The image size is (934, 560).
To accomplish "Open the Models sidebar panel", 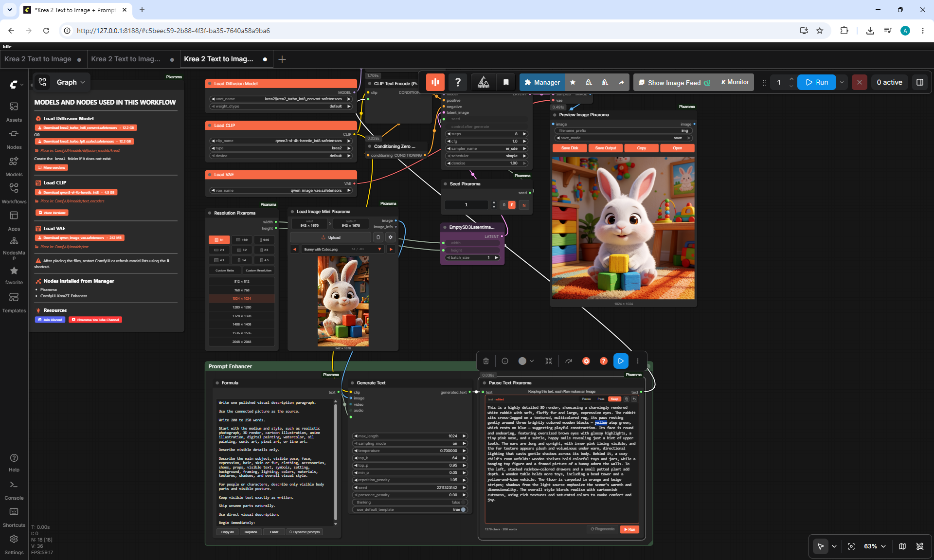I will (14, 166).
